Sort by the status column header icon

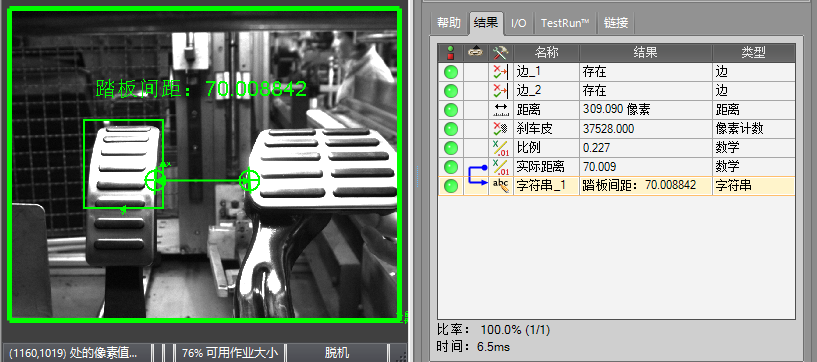451,52
